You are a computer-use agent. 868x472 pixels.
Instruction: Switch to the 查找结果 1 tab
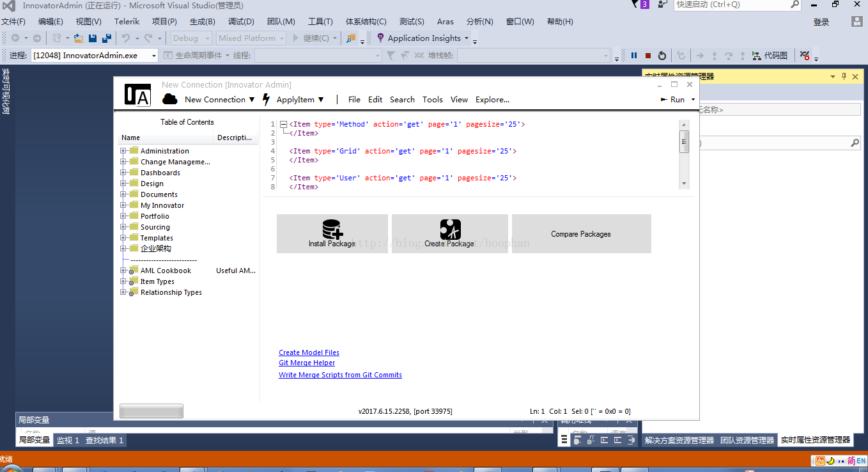click(104, 440)
